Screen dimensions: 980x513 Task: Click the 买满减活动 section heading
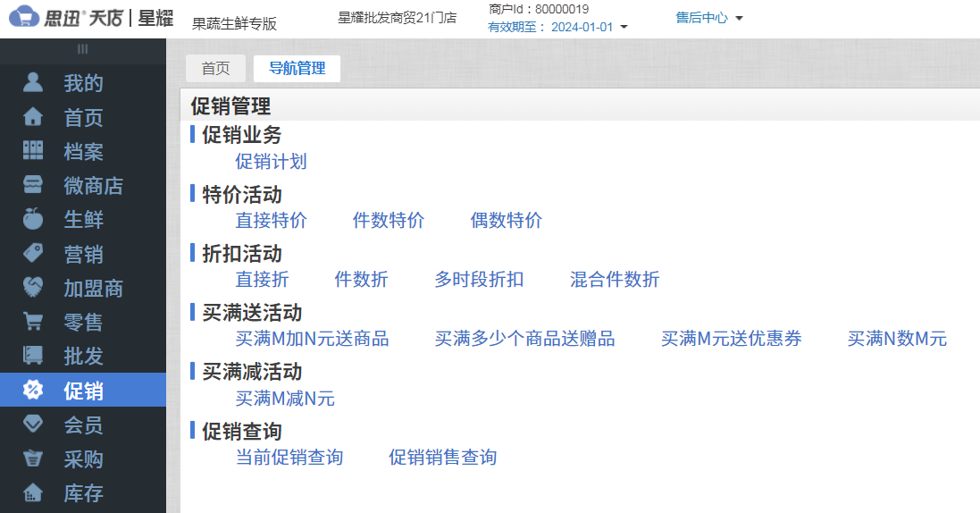point(252,372)
